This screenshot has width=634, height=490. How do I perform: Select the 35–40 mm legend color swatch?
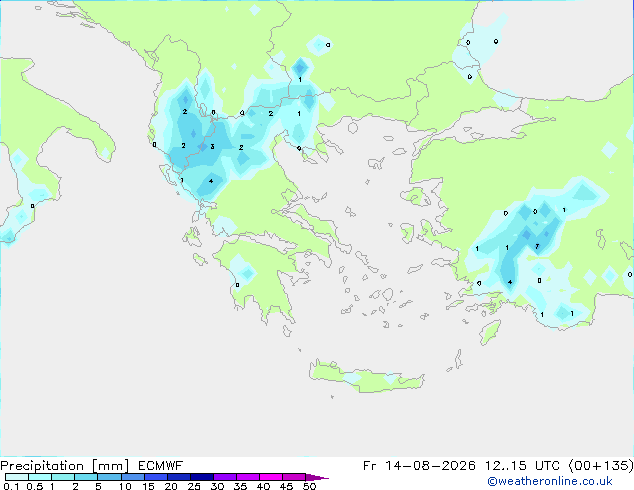tap(247, 477)
